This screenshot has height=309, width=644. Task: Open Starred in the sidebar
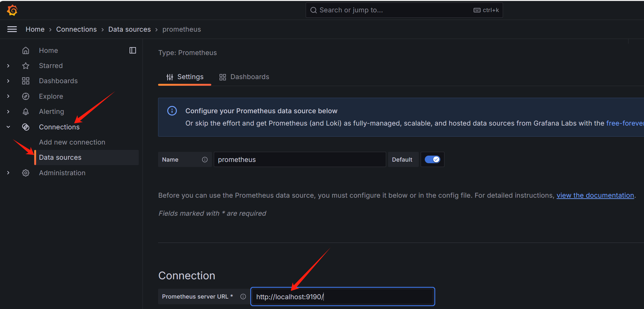[x=51, y=66]
